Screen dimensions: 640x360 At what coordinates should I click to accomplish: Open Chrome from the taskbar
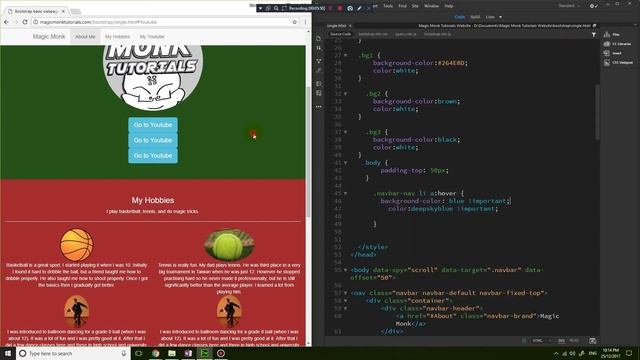pyautogui.click(x=156, y=353)
